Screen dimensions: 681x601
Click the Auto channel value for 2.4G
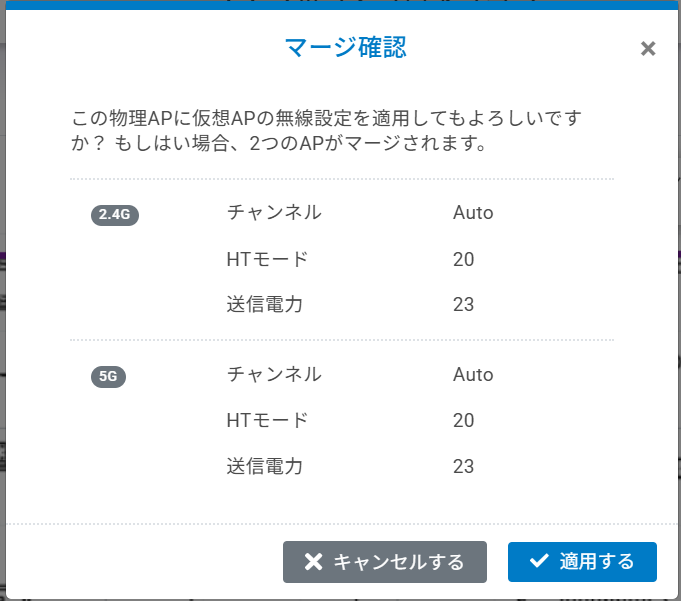473,213
